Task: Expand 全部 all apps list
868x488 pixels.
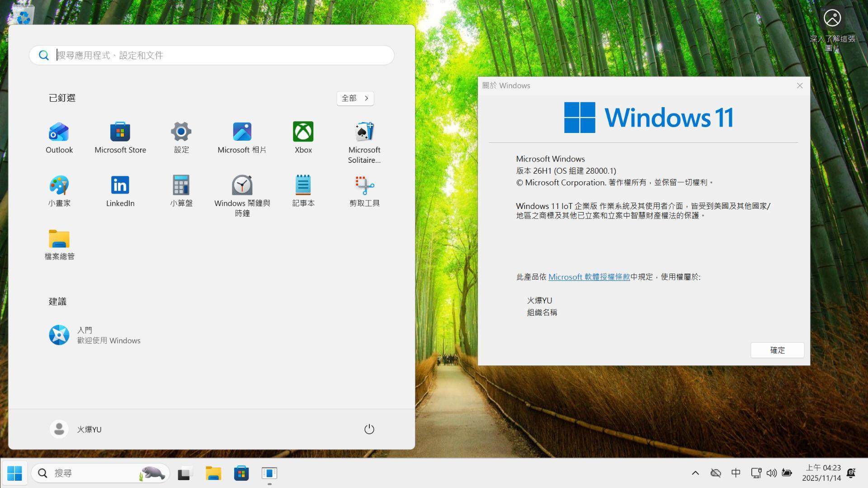Action: pyautogui.click(x=355, y=98)
